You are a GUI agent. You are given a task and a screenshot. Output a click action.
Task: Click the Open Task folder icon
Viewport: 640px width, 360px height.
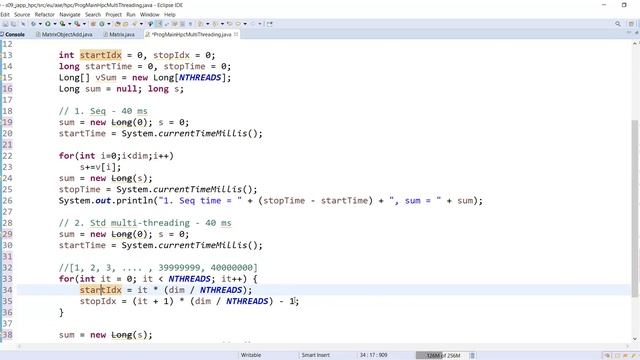click(125, 24)
